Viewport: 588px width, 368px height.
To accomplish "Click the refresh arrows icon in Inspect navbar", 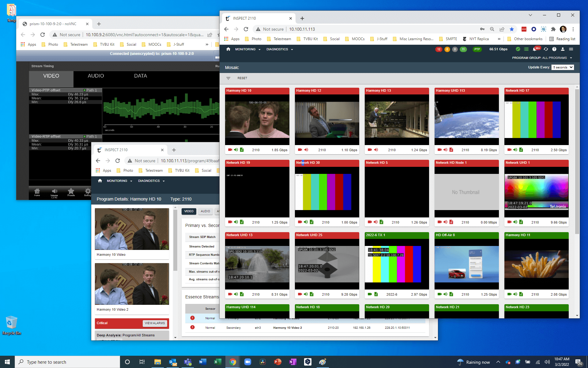I will [546, 49].
